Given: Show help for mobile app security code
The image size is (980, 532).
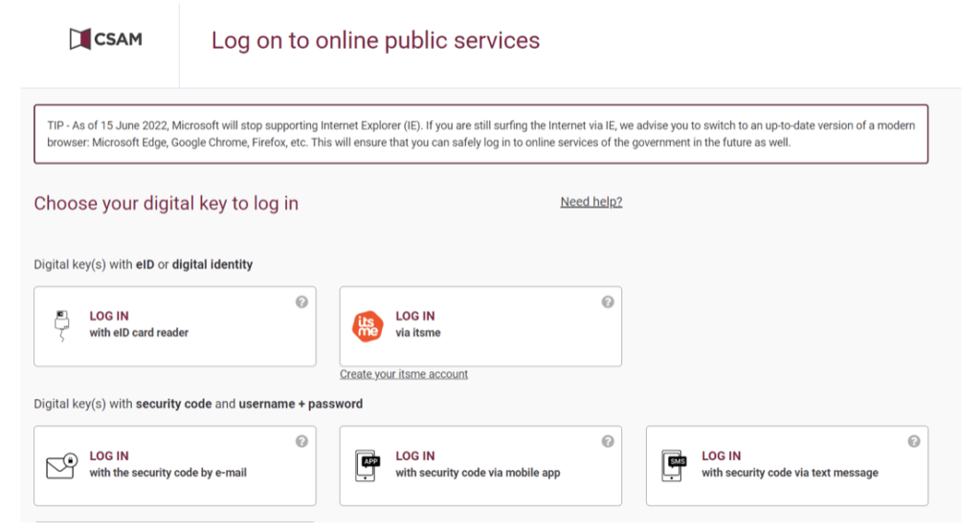Looking at the screenshot, I should click(608, 441).
